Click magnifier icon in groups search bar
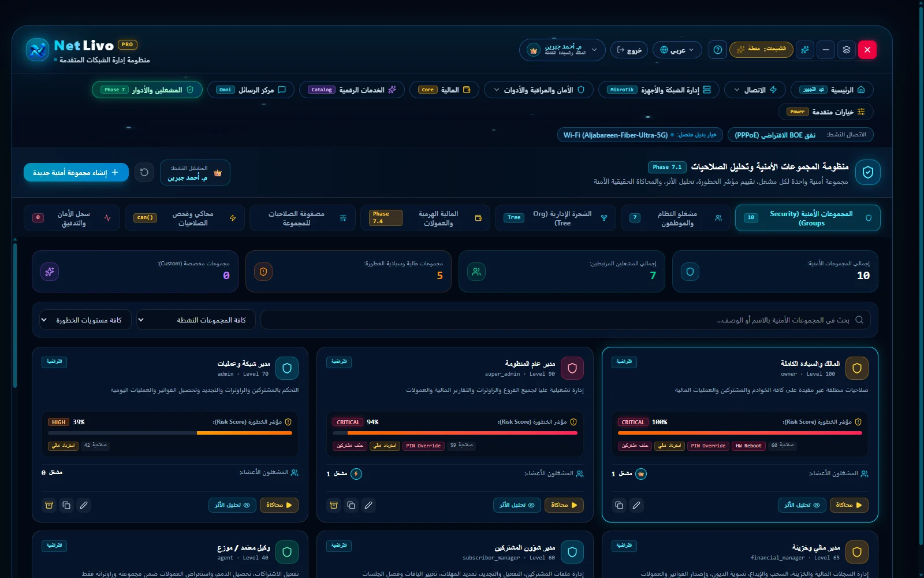This screenshot has height=578, width=924. point(859,320)
